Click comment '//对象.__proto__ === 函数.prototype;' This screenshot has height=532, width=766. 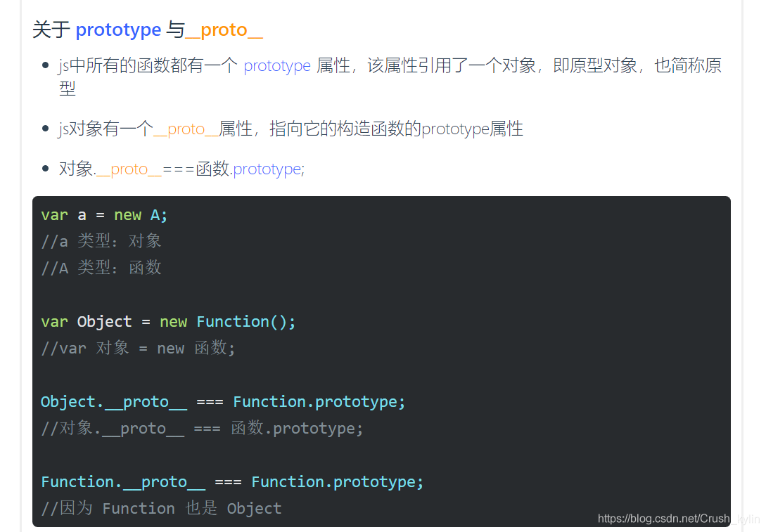tap(203, 429)
